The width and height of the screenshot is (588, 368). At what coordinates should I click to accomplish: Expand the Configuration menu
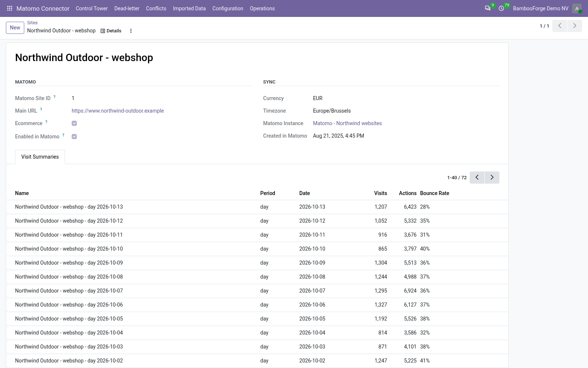[x=228, y=8]
